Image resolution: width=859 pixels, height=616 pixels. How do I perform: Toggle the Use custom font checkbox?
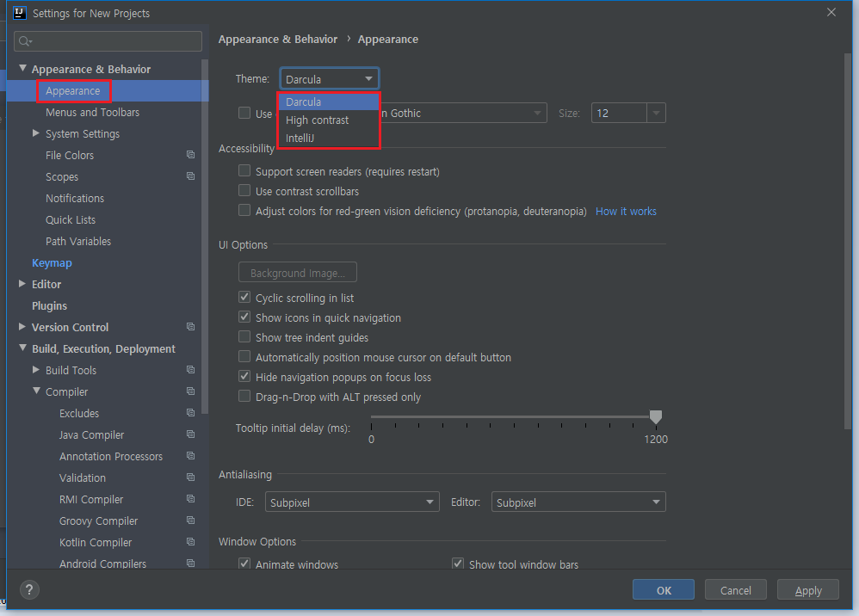point(244,113)
